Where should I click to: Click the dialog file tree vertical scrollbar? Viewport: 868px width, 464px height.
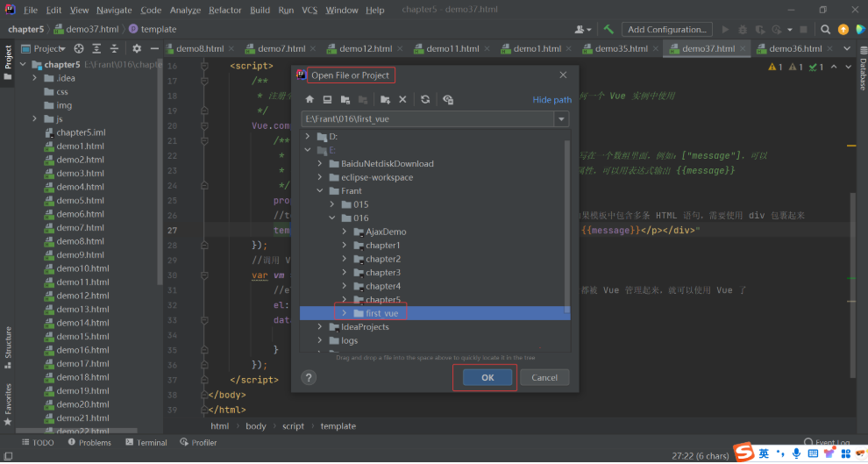click(567, 227)
